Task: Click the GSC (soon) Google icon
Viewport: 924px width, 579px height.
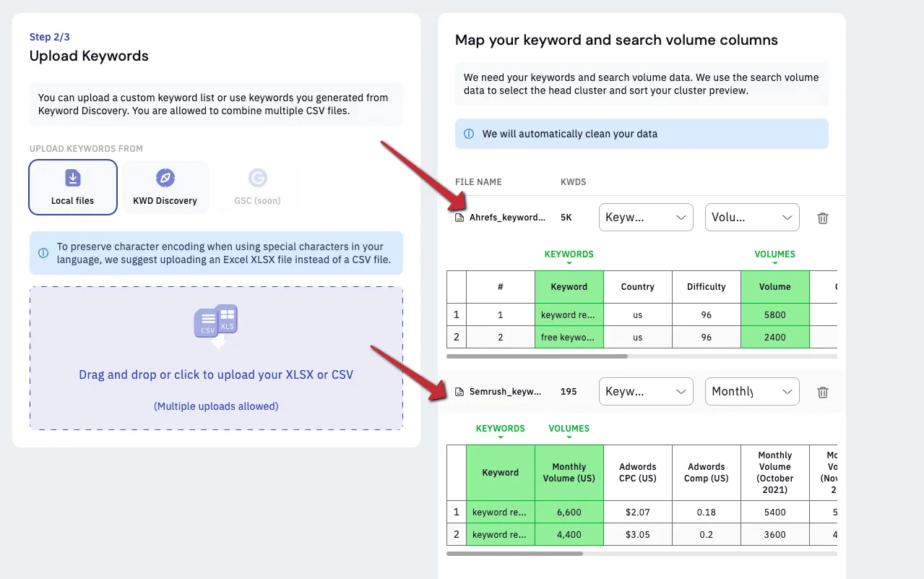Action: 258,178
